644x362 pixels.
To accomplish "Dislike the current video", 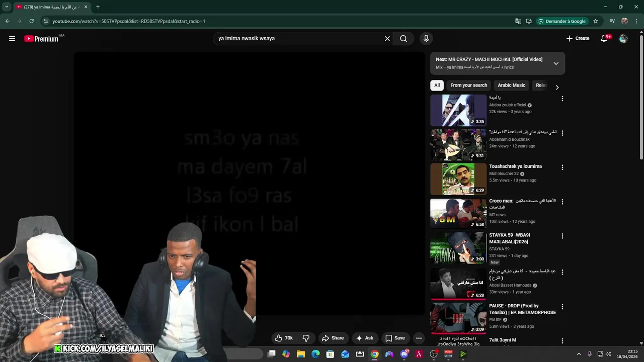I will click(305, 338).
